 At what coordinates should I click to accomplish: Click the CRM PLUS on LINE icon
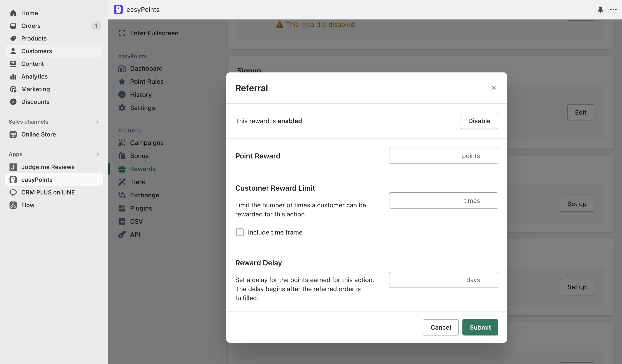13,192
